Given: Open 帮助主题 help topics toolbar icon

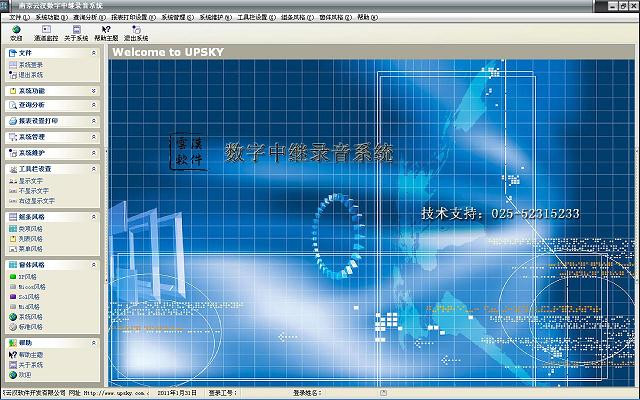Looking at the screenshot, I should tap(107, 33).
